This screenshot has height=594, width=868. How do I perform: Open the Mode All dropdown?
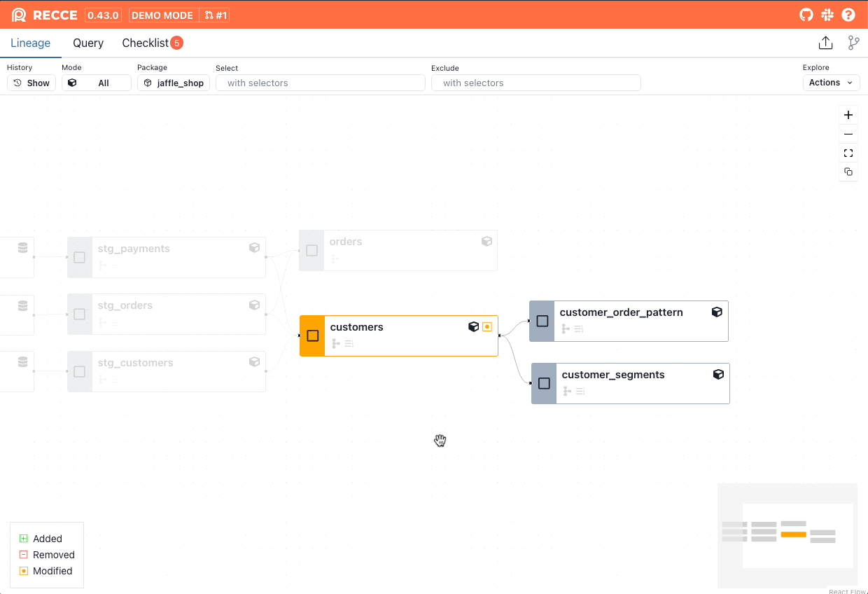pyautogui.click(x=96, y=82)
